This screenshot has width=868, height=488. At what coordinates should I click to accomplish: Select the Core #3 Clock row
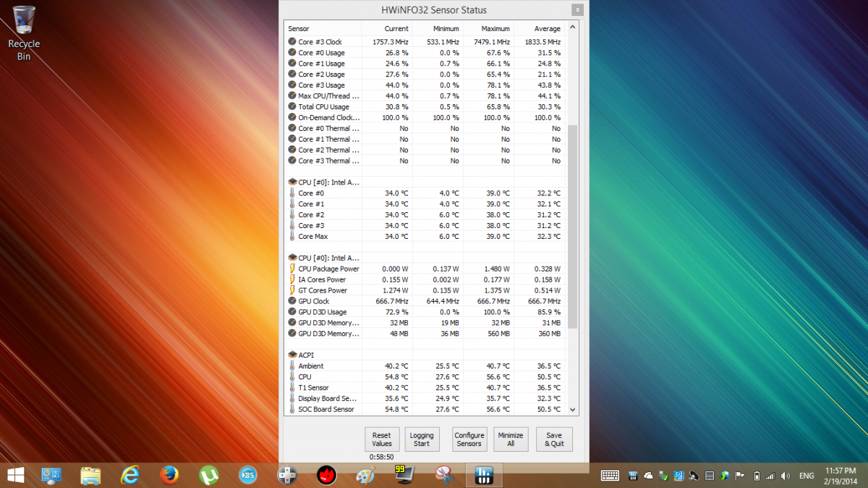click(x=425, y=42)
